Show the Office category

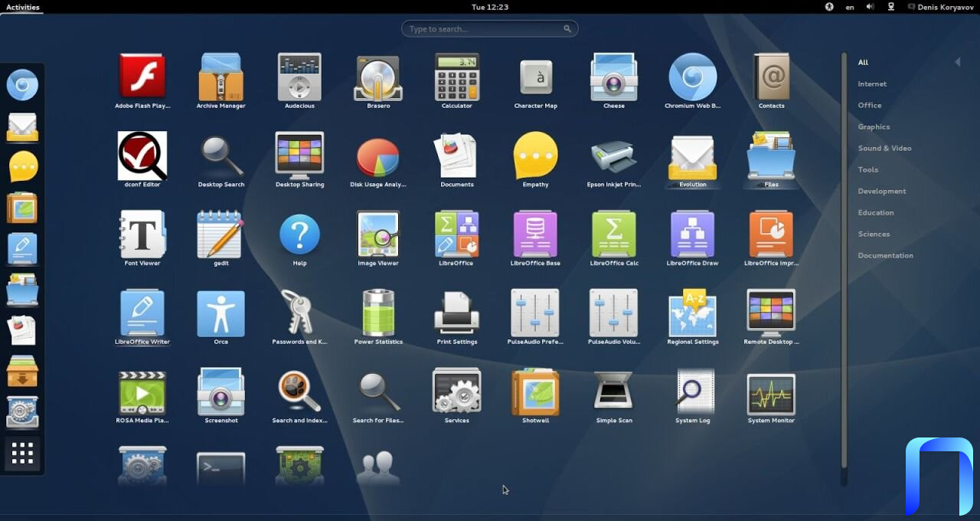coord(870,106)
